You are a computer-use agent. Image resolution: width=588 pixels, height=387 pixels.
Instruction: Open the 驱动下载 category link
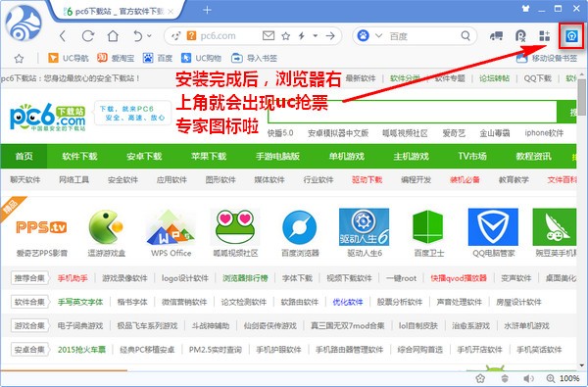pyautogui.click(x=367, y=180)
